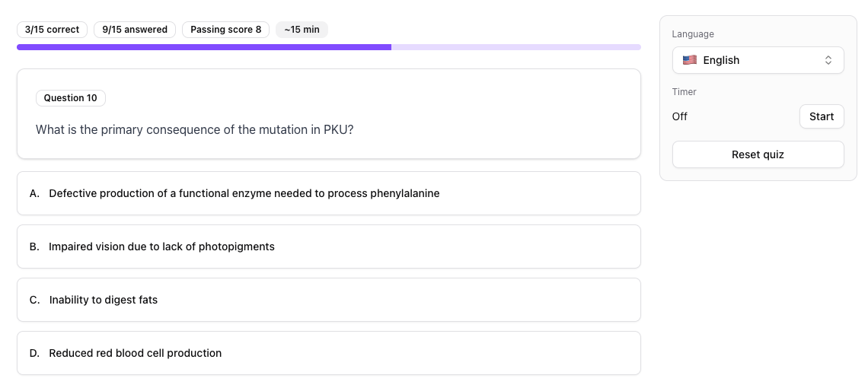Click the ~15 min duration badge

pos(302,30)
